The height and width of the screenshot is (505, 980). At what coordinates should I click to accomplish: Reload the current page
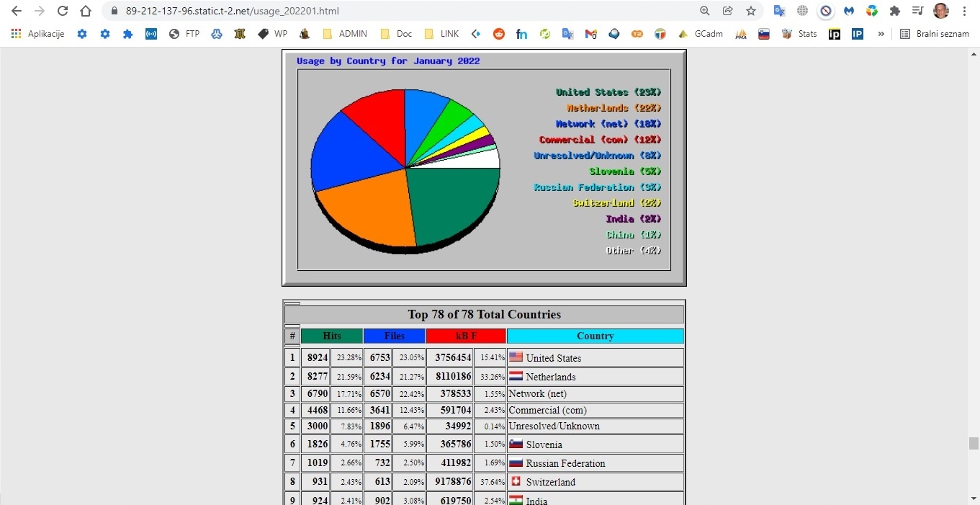63,11
